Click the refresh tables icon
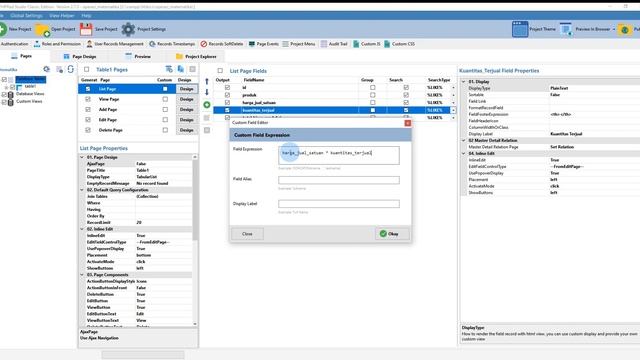The height and width of the screenshot is (360, 640). [x=71, y=69]
